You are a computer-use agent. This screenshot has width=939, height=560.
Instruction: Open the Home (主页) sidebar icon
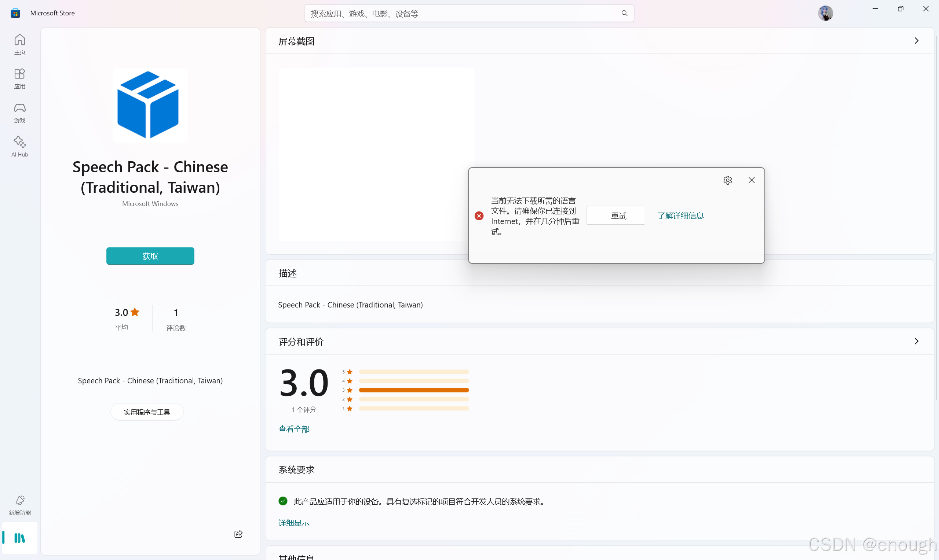point(20,44)
